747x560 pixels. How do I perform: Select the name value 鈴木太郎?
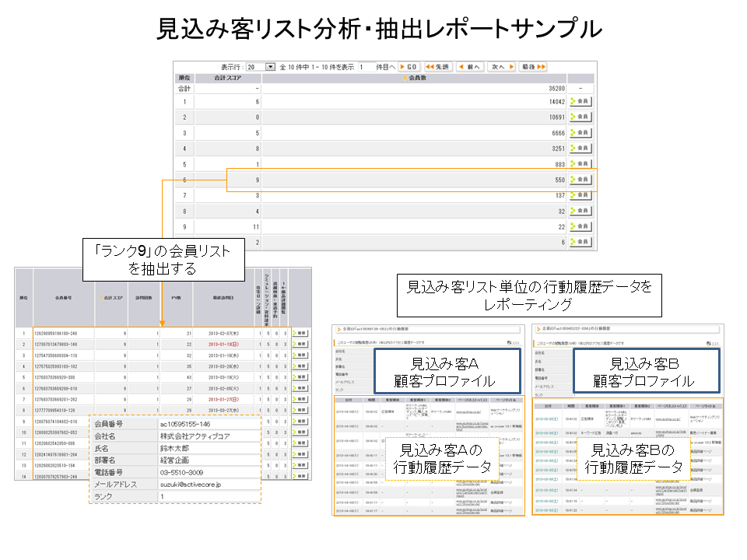click(x=174, y=448)
